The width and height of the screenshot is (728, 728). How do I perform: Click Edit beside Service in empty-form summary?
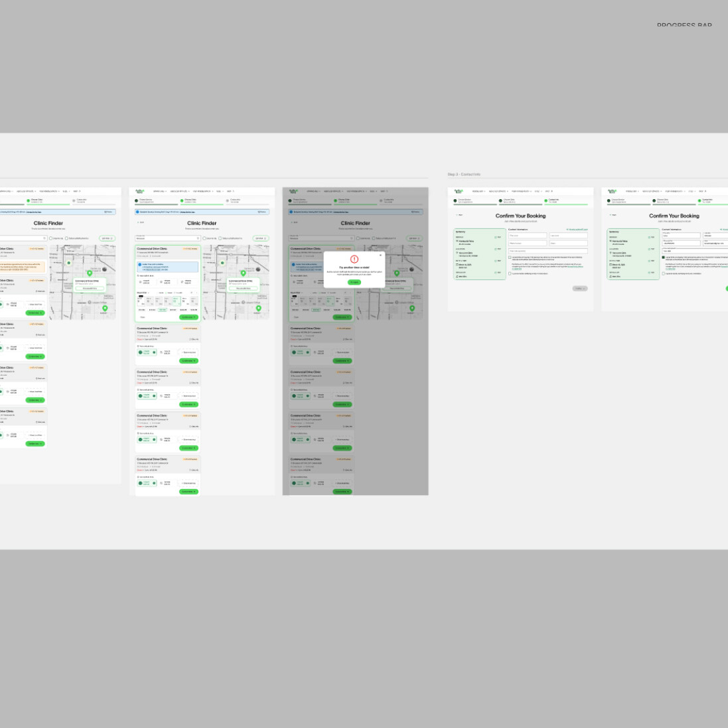click(498, 238)
